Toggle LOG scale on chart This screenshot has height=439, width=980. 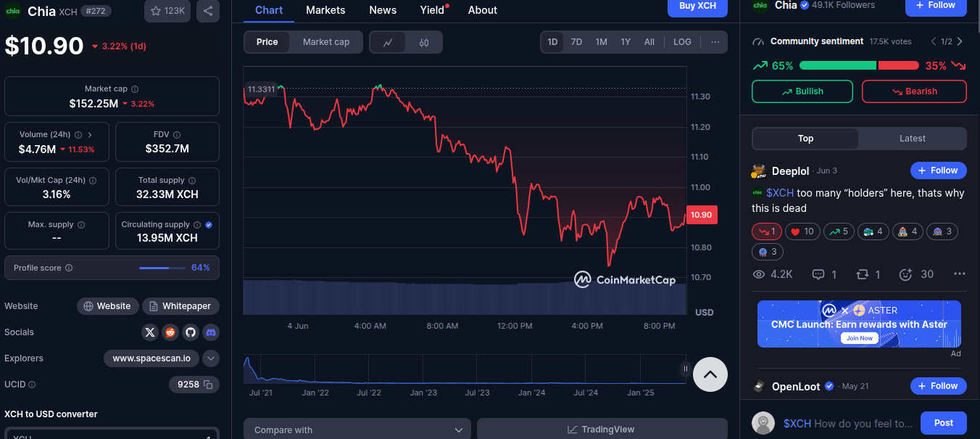pos(682,42)
